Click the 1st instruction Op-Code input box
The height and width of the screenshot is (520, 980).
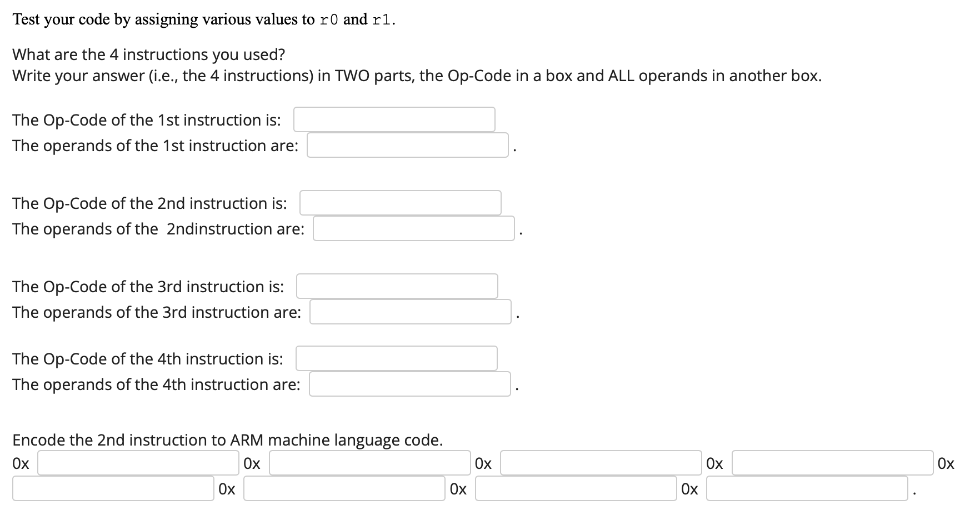[x=394, y=119]
